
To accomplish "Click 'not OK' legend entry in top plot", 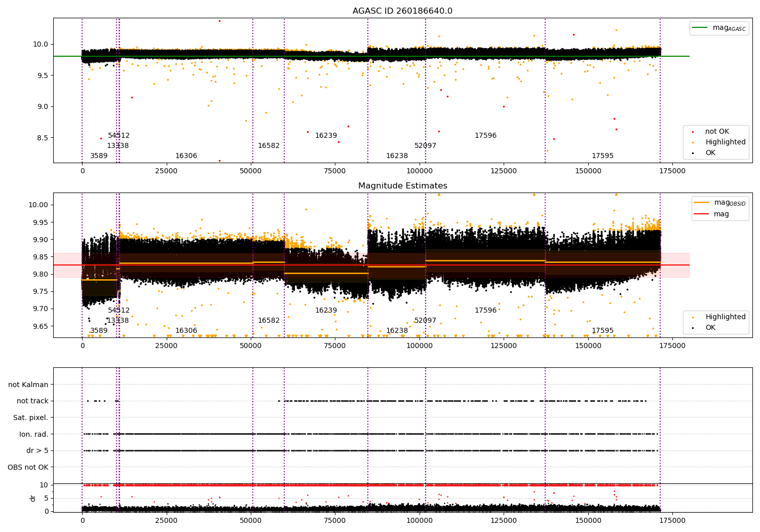I will point(717,132).
